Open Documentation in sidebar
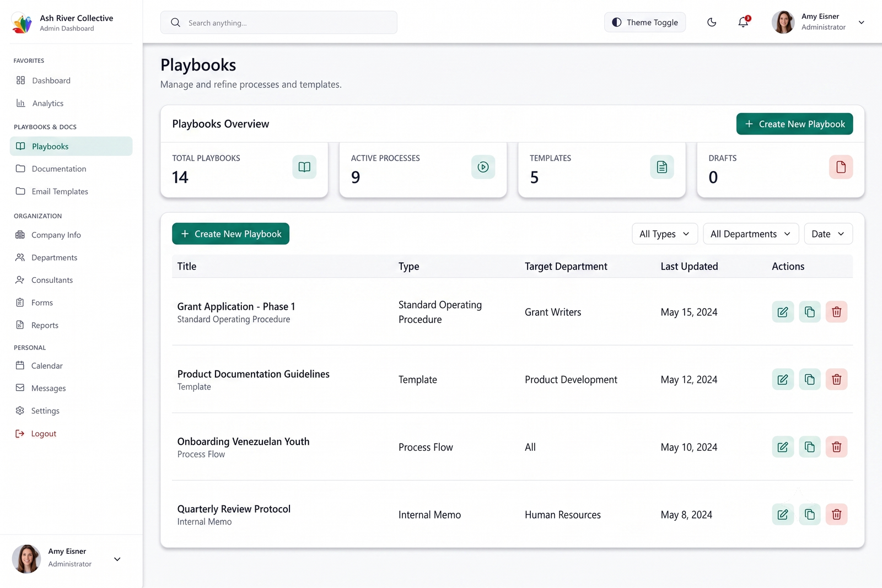The height and width of the screenshot is (588, 882). coord(71,169)
